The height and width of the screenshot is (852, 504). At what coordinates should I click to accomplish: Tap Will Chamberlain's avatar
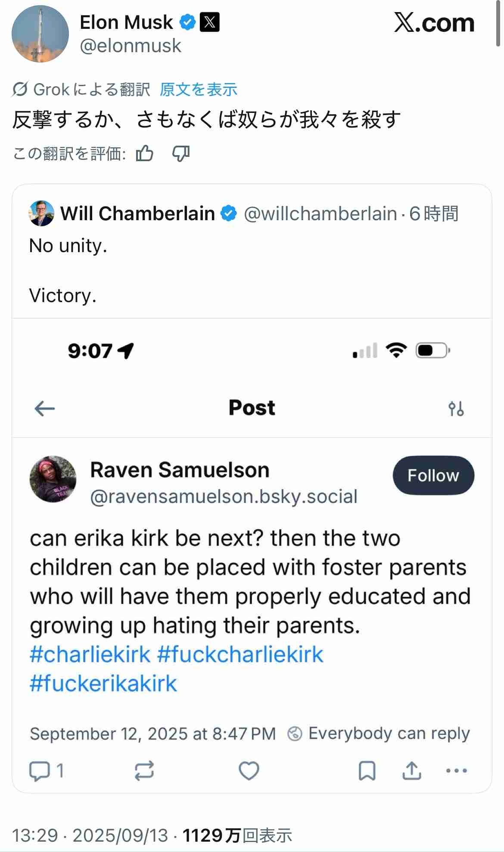pos(41,213)
